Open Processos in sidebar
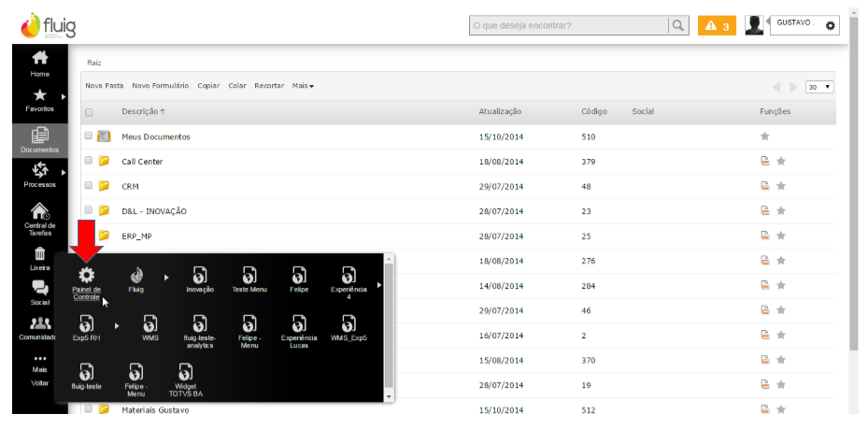The image size is (868, 428). point(40,175)
